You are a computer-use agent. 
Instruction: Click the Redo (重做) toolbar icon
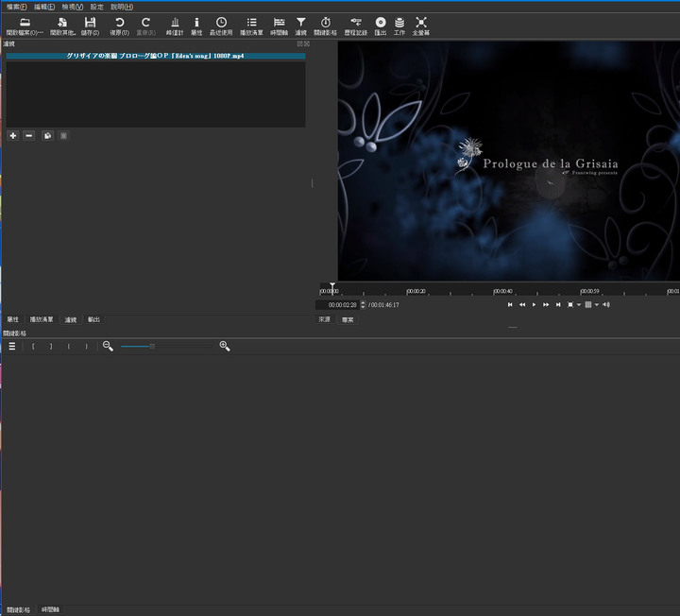point(145,26)
